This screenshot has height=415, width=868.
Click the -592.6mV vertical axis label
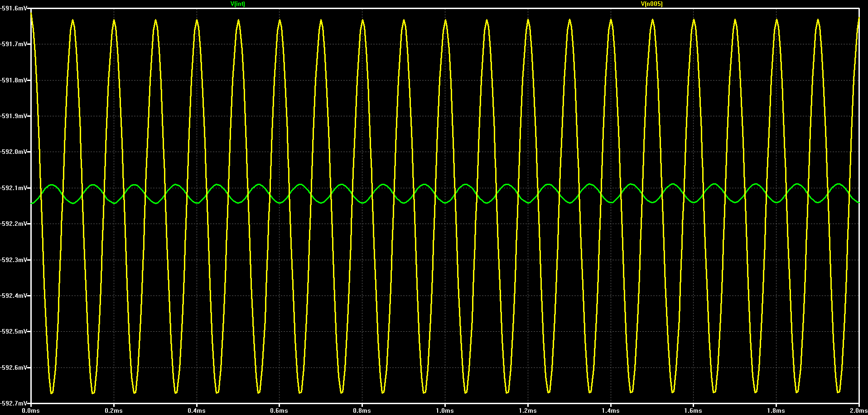tap(14, 368)
